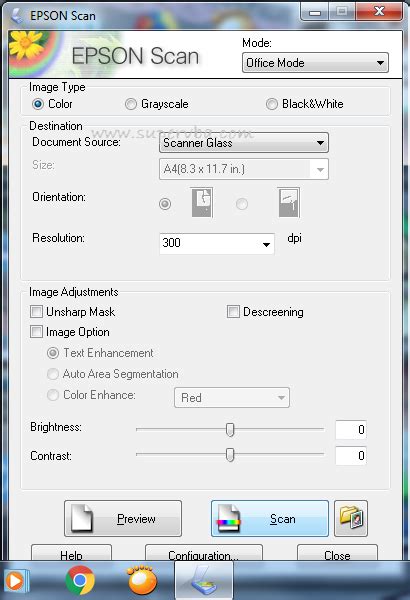
Task: Click the EPSON Scan title bar icon
Action: point(17,15)
